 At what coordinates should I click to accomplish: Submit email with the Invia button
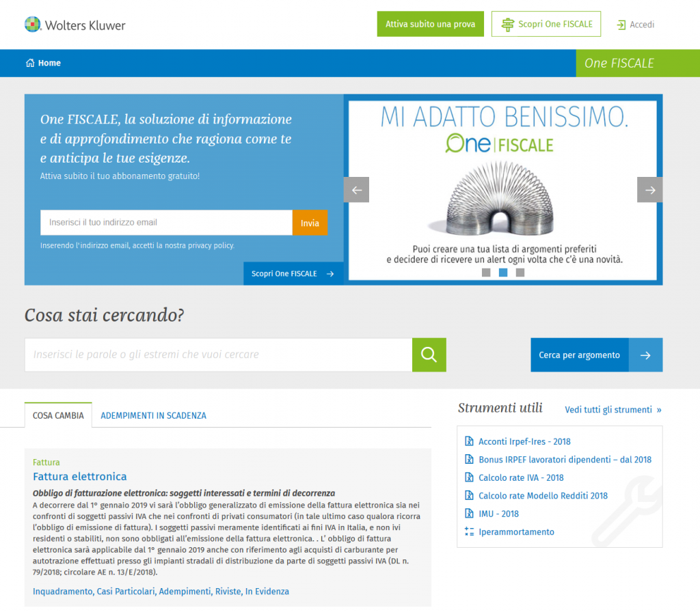point(310,223)
